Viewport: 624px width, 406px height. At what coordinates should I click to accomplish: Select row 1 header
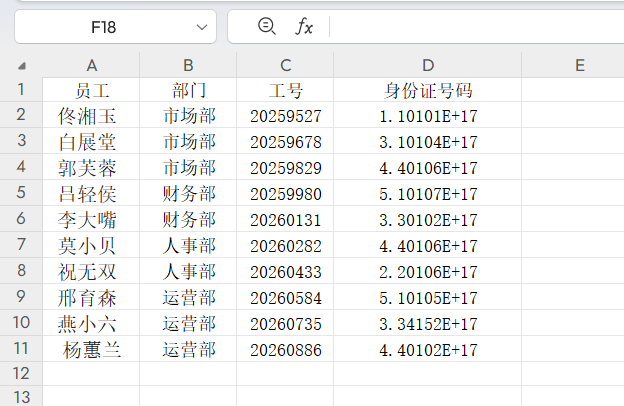[x=21, y=90]
